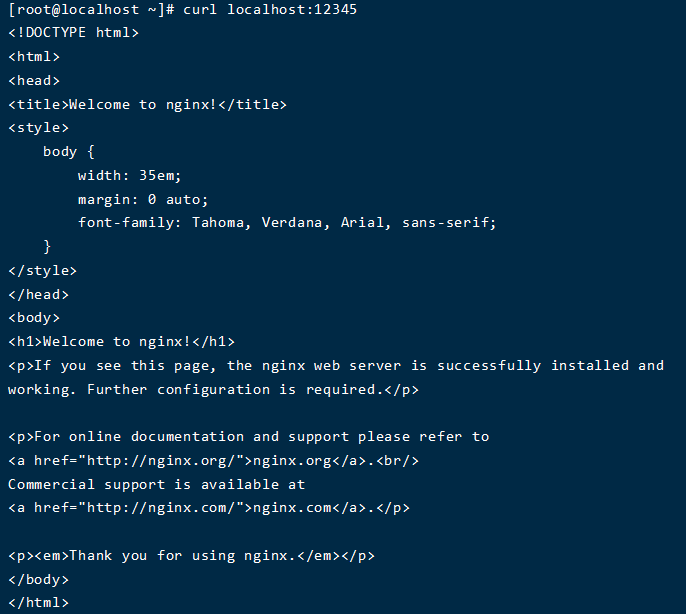Click the closing style tag
686x614 pixels.
click(x=42, y=270)
